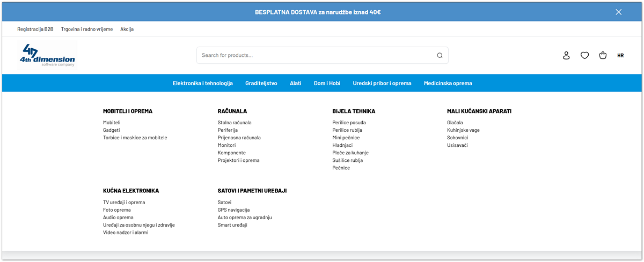644x262 pixels.
Task: Open the Akcija link
Action: [127, 29]
